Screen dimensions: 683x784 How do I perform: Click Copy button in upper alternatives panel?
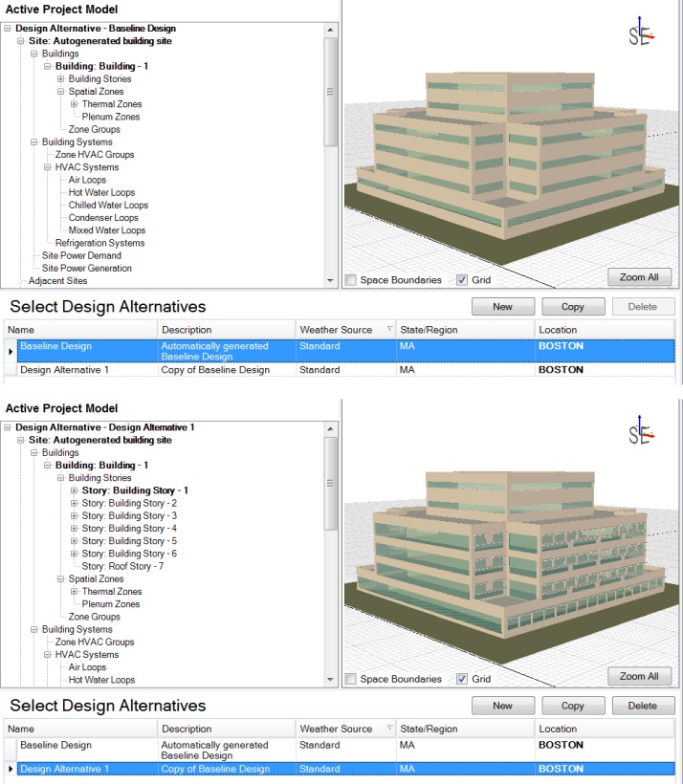[x=573, y=307]
